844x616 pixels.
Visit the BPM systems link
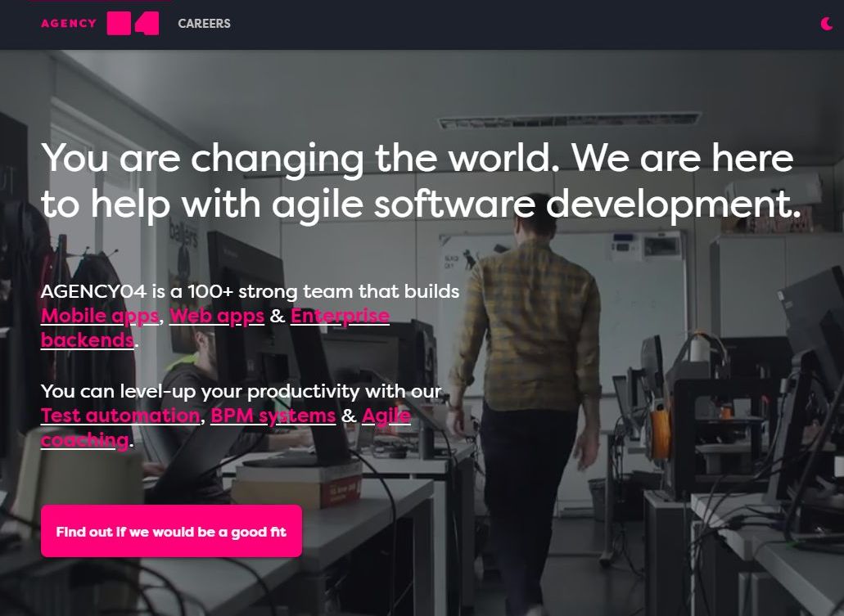pos(273,416)
